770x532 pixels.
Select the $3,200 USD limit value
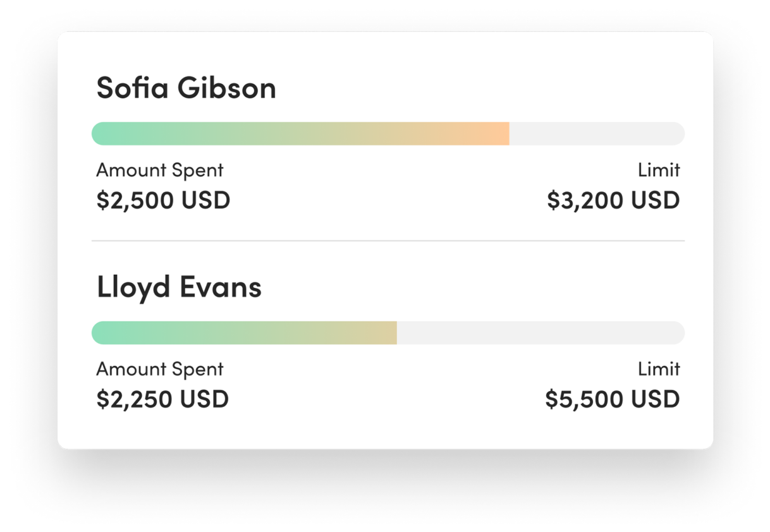613,200
